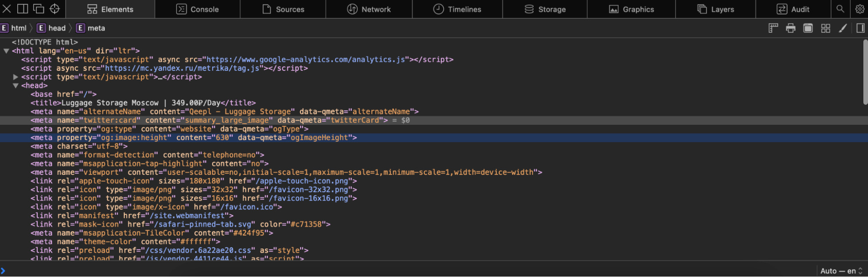Click the DOM tree vertical scrollbar

pos(865,73)
